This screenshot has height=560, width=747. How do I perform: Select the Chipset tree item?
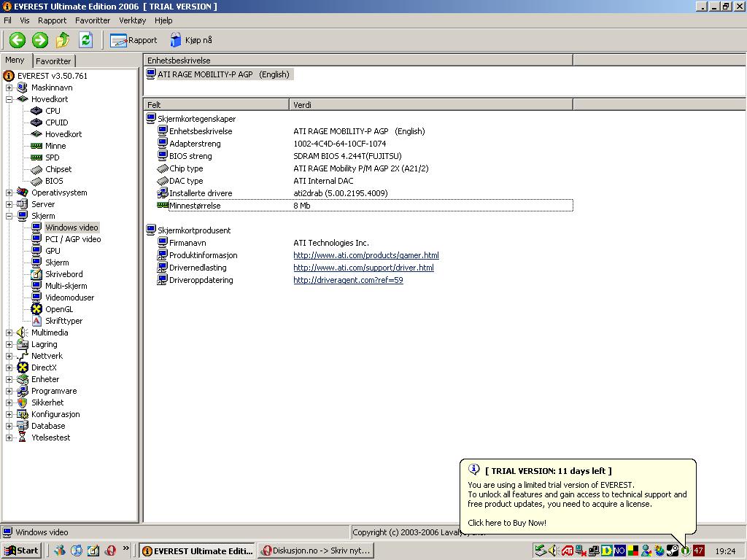coord(58,169)
